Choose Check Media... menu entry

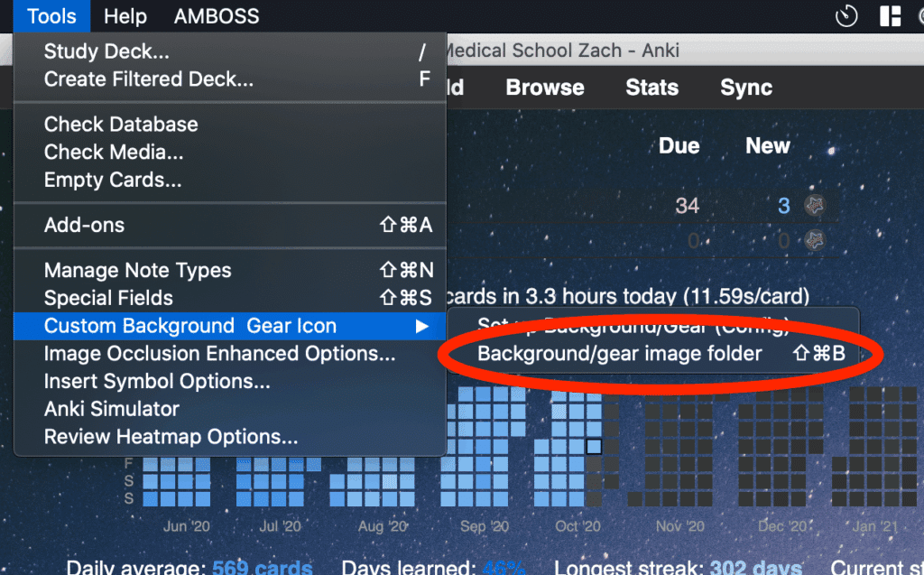click(230, 153)
